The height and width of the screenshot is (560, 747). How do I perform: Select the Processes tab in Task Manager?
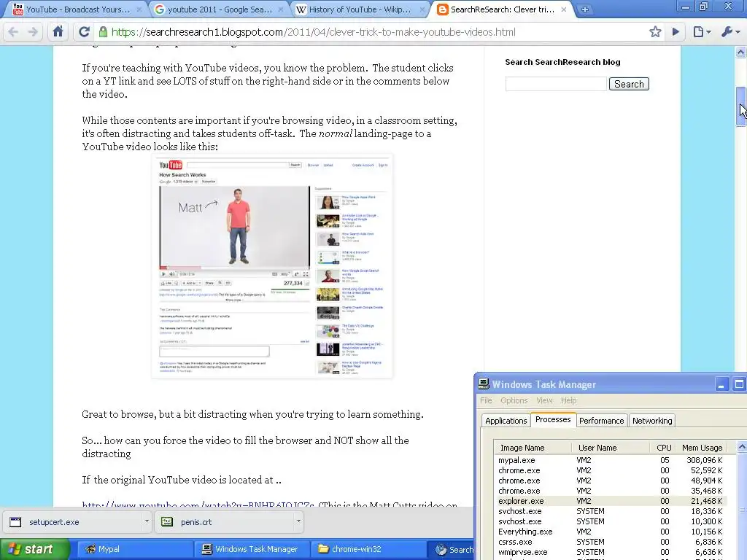pos(553,419)
